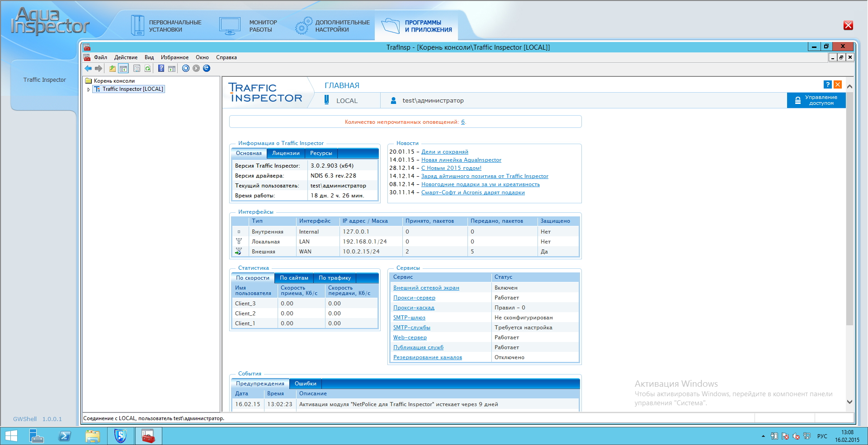Image resolution: width=868 pixels, height=445 pixels.
Task: Click the blue Back arrow in toolbar
Action: tap(88, 68)
